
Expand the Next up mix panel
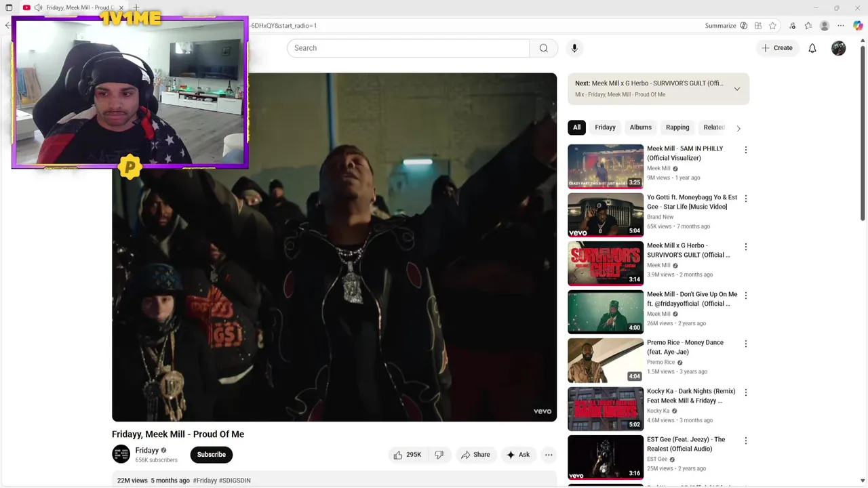click(737, 89)
